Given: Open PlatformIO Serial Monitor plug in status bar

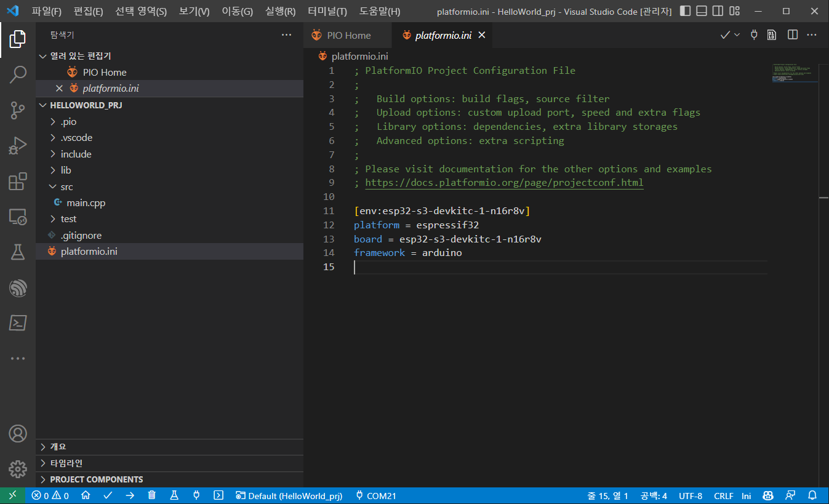Looking at the screenshot, I should pyautogui.click(x=196, y=495).
